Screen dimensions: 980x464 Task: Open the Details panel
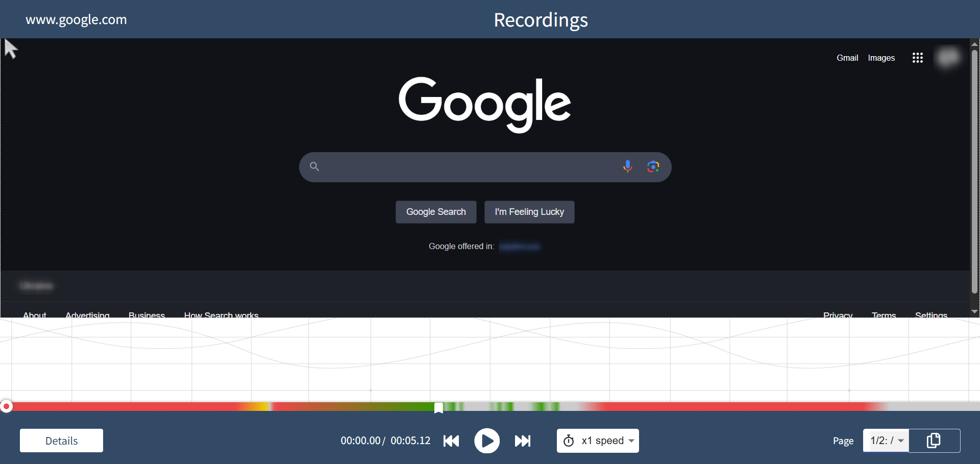click(x=61, y=441)
